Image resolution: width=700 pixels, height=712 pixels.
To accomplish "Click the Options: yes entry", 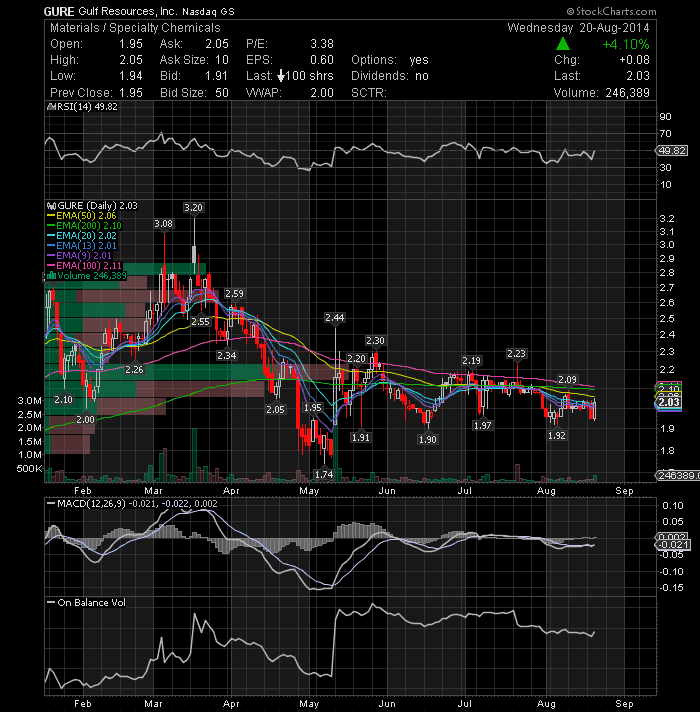I will coord(389,60).
